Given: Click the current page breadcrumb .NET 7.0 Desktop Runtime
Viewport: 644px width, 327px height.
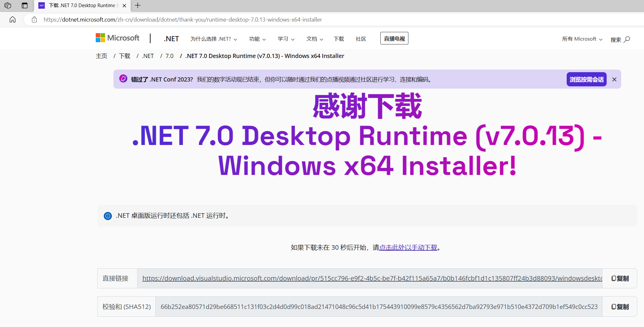Looking at the screenshot, I should coord(265,56).
